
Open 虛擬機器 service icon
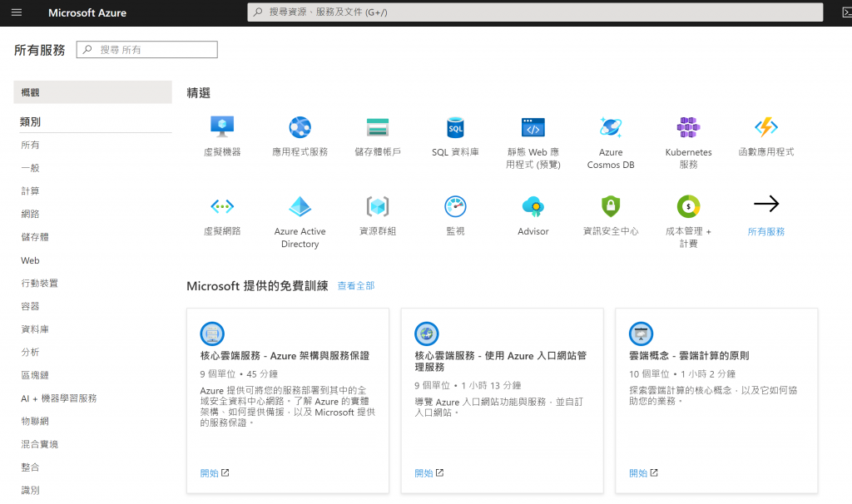pos(222,127)
